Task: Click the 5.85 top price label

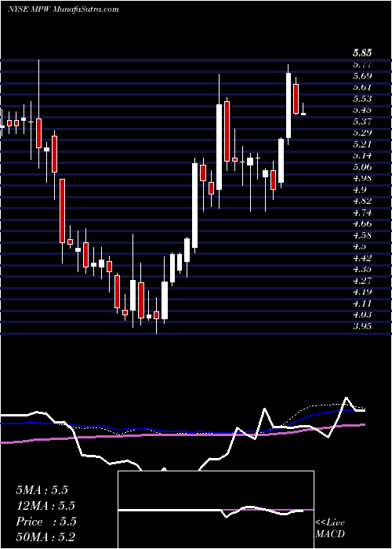Action: 362,53
